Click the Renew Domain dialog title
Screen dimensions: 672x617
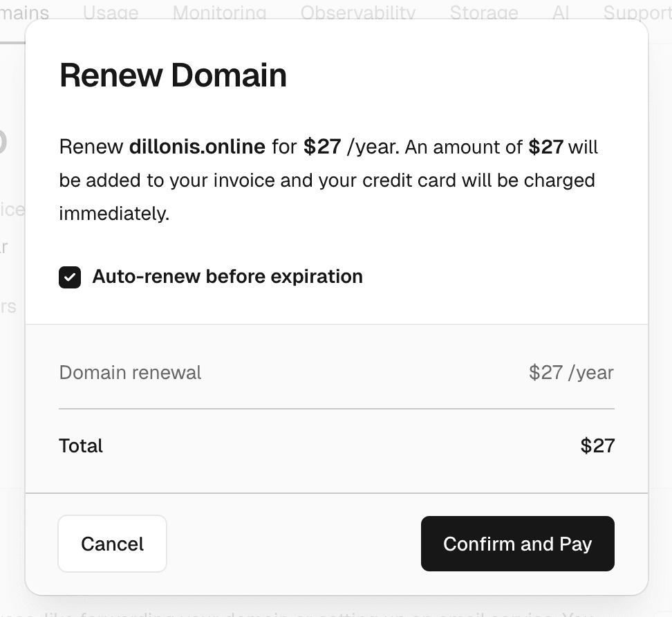pyautogui.click(x=174, y=75)
